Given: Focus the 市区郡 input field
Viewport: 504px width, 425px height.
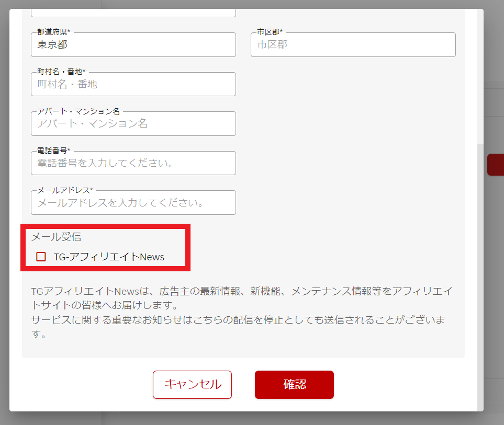Looking at the screenshot, I should [x=353, y=45].
